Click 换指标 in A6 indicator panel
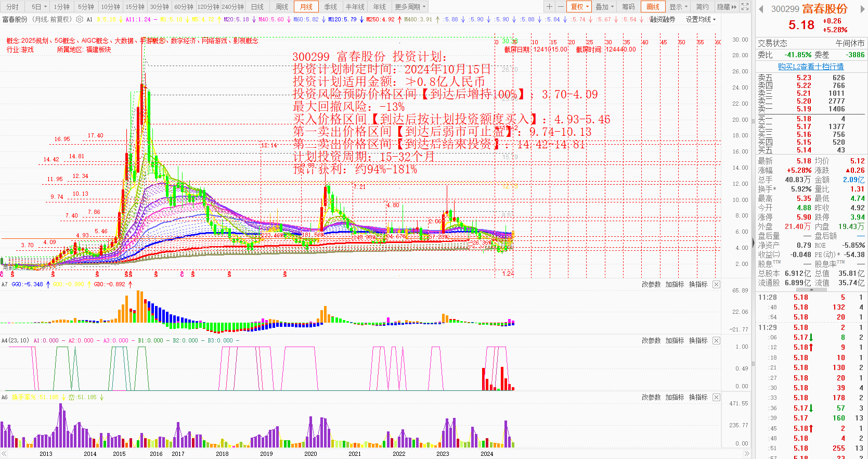Viewport: 868px width, 459px height. click(698, 397)
